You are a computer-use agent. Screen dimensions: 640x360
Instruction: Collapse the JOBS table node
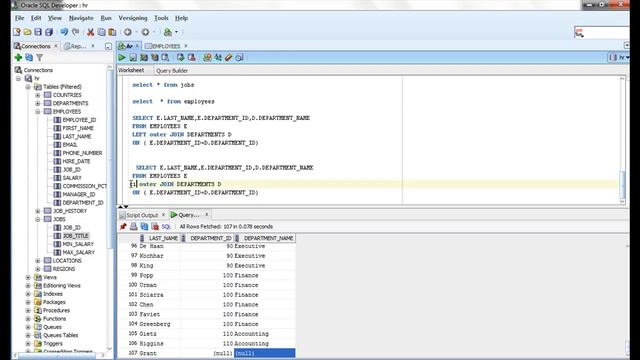(x=38, y=219)
